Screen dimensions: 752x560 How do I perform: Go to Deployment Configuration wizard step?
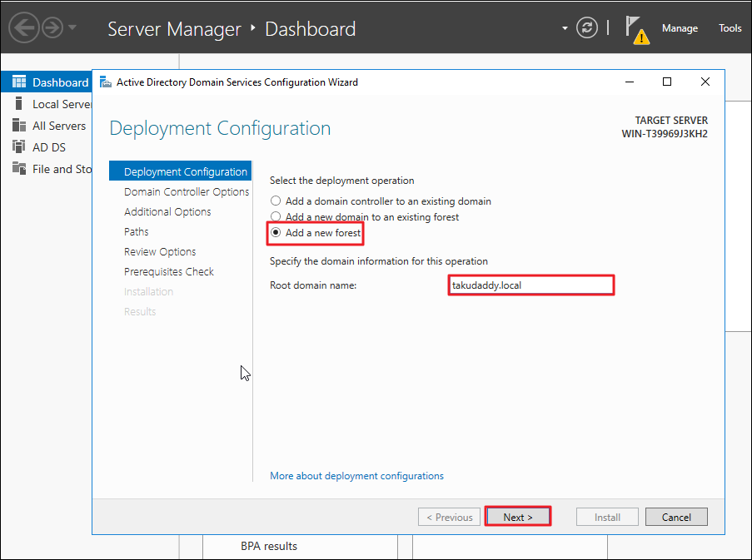(x=181, y=171)
